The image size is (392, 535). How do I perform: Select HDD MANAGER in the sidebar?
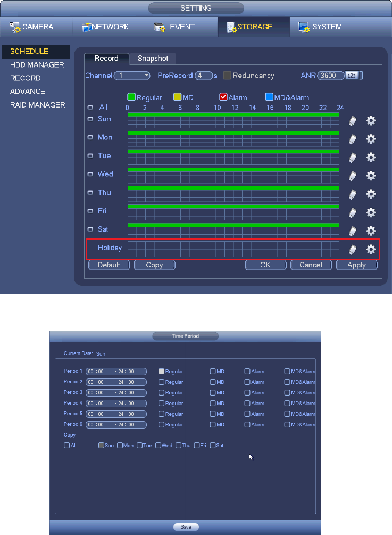[37, 65]
